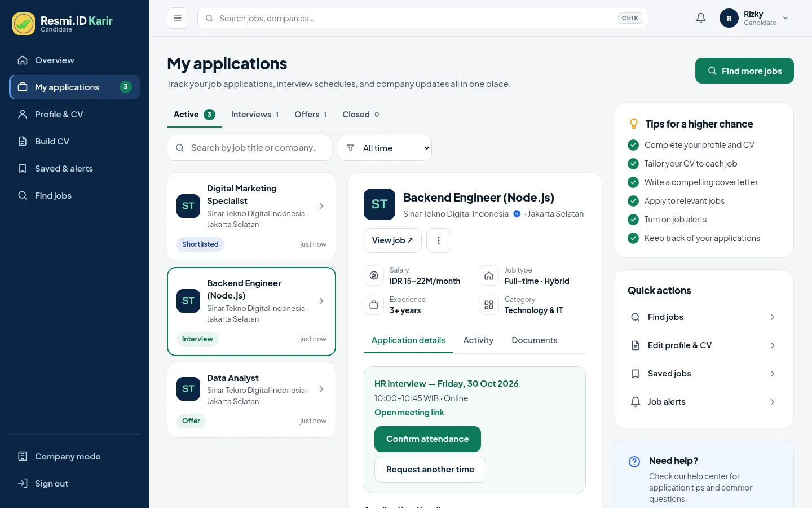
Task: Click Confirm attendance
Action: point(427,439)
